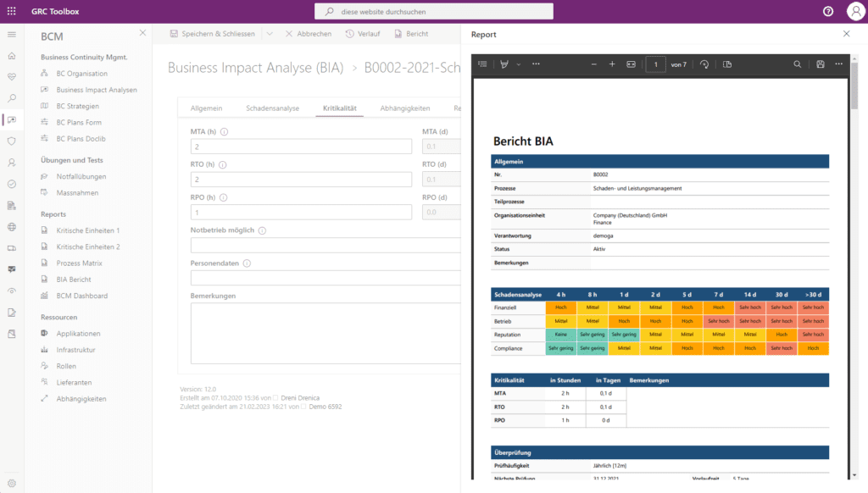Screen dimensions: 868x493
Task: Switch to the Schadensanalyse tab
Action: point(272,108)
